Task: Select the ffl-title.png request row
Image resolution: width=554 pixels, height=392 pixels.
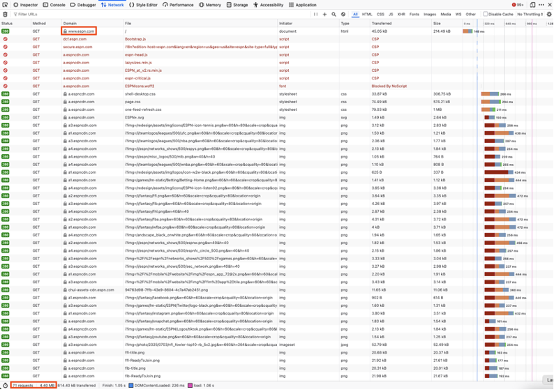Action: coord(277,352)
